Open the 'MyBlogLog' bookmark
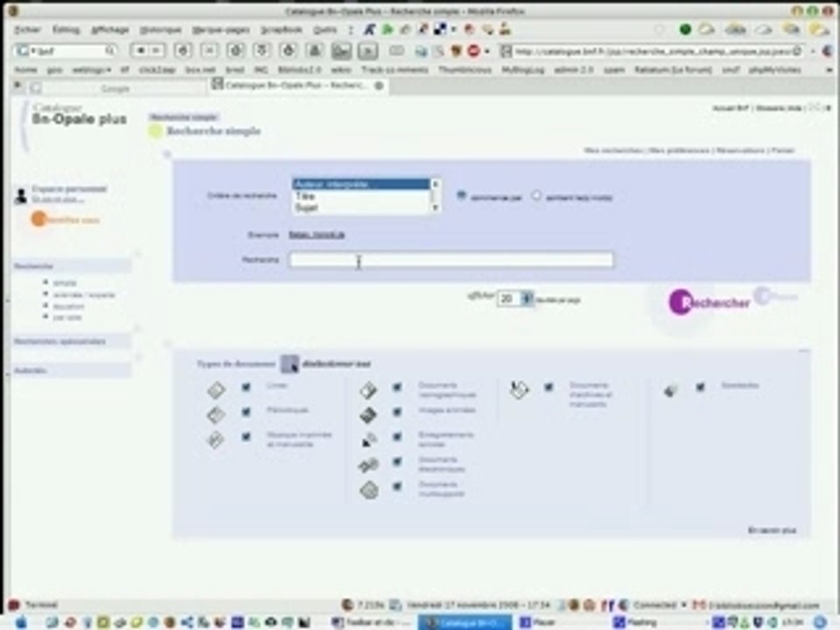 pyautogui.click(x=523, y=70)
